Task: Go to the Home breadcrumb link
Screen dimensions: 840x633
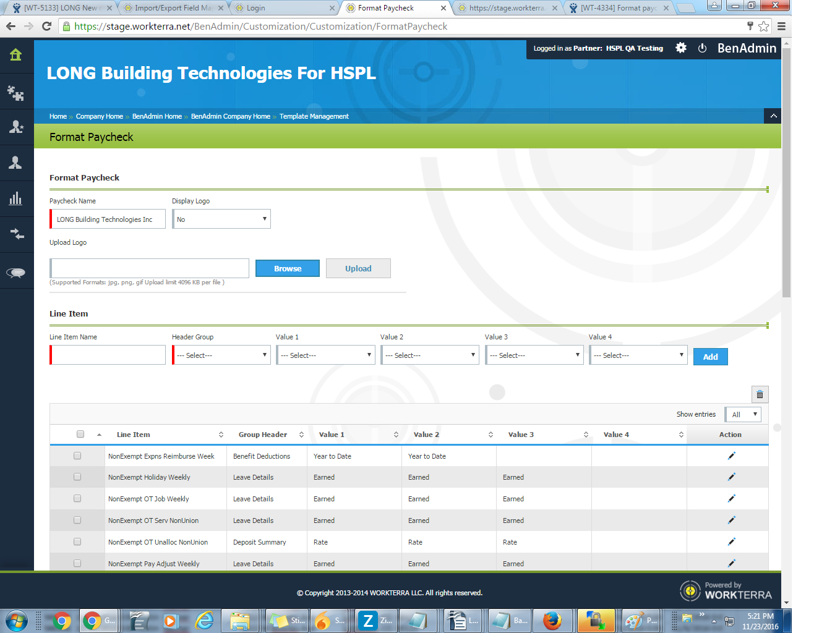Action: point(58,116)
